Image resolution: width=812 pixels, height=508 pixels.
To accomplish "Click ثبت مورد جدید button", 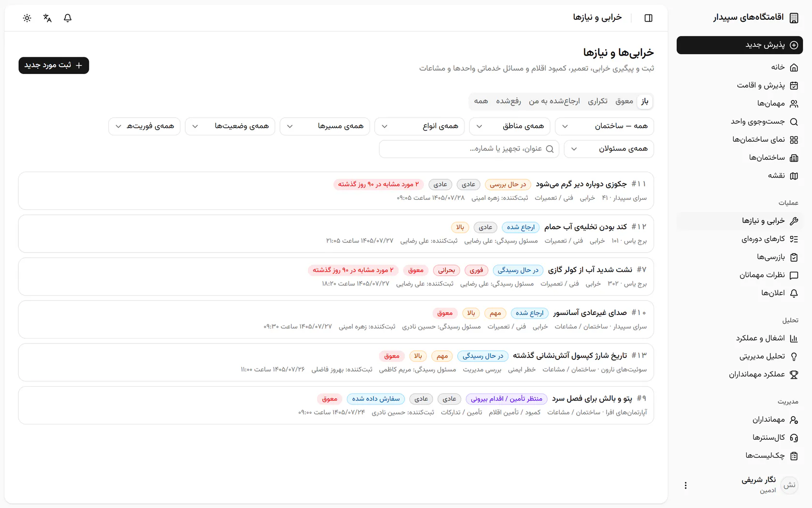I will pos(54,65).
